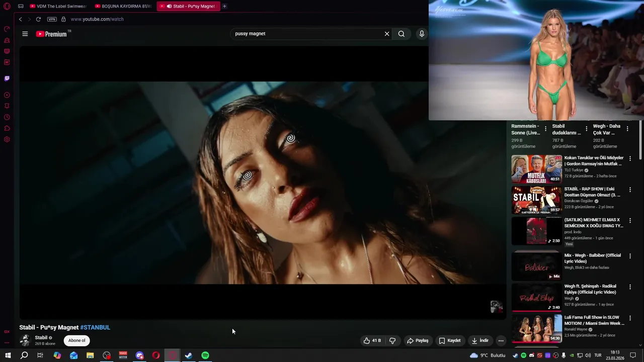Open options for Kokan Tavuklar video
Screen dimensions: 644x362
(x=630, y=158)
